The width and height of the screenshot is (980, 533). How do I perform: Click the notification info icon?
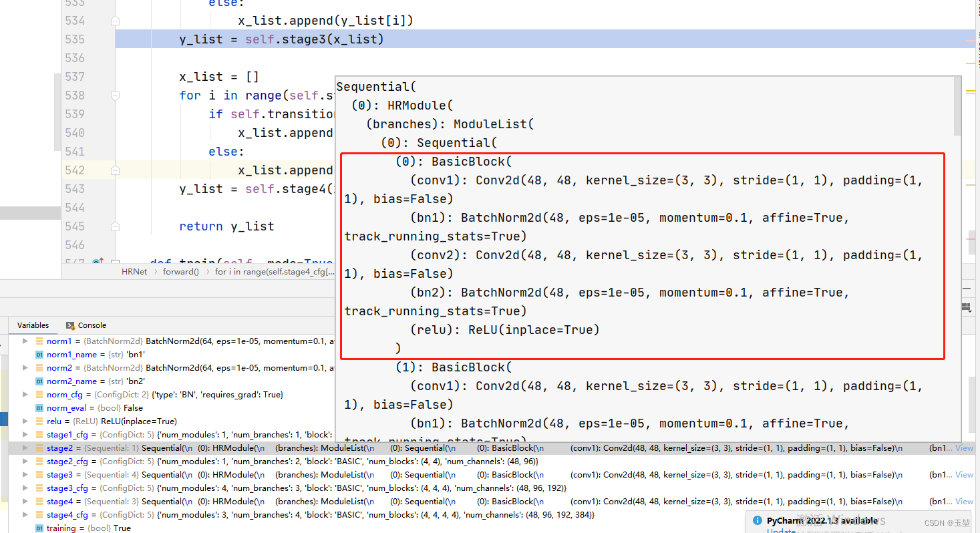coord(757,520)
